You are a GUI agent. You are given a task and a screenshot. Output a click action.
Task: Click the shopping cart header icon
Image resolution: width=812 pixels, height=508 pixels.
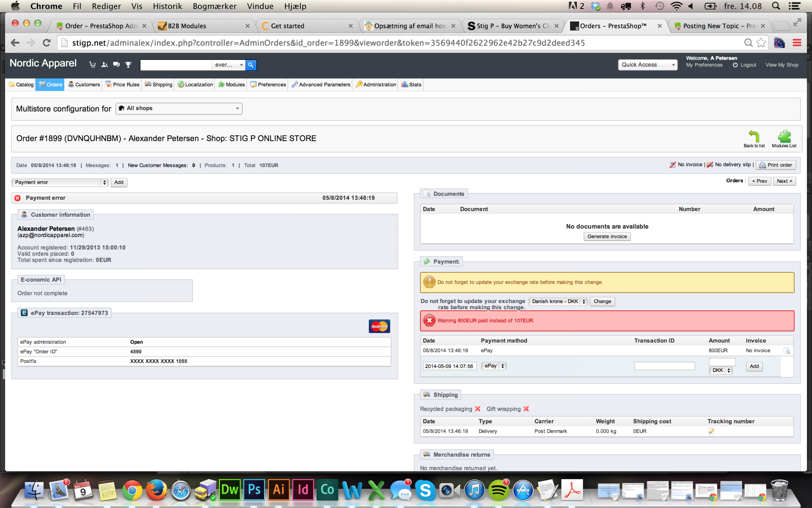[x=92, y=65]
